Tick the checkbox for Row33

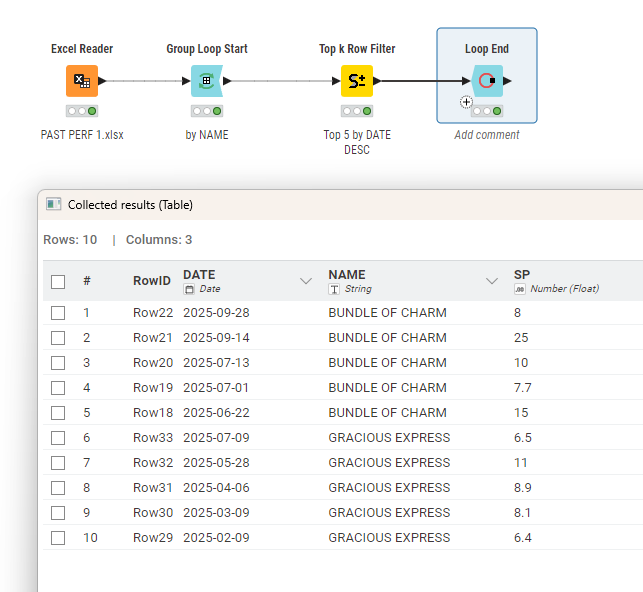tap(58, 438)
